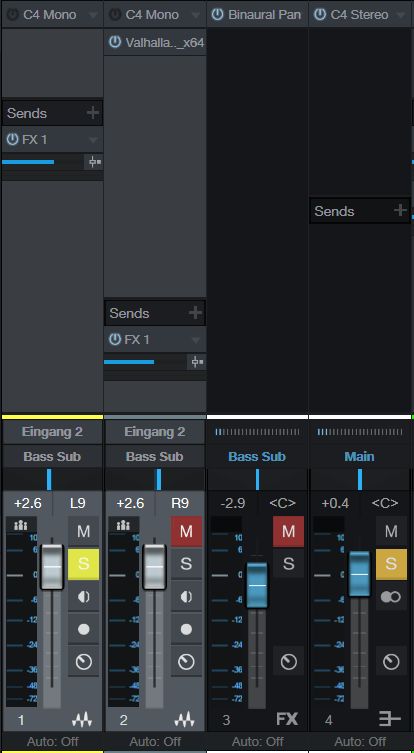This screenshot has width=414, height=753.
Task: Unsolo channel 1
Action: [x=84, y=564]
